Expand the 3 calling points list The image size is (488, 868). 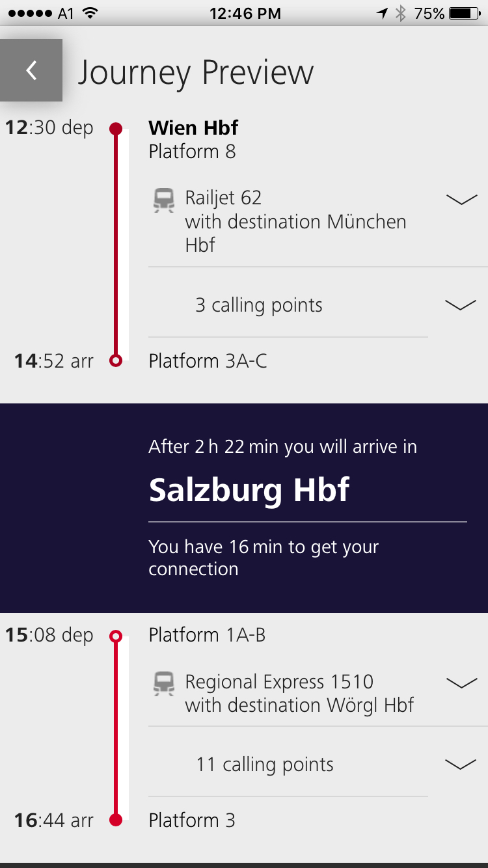(460, 305)
